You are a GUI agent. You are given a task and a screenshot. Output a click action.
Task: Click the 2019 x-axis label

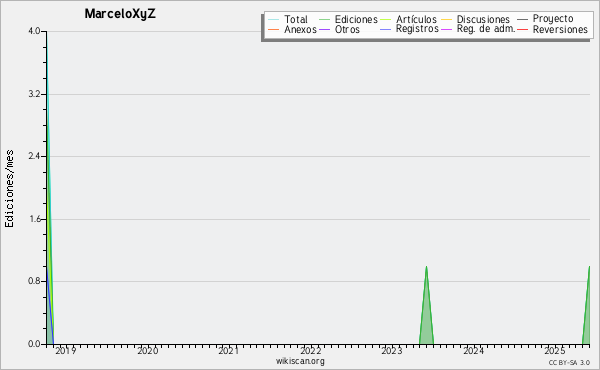pyautogui.click(x=65, y=350)
